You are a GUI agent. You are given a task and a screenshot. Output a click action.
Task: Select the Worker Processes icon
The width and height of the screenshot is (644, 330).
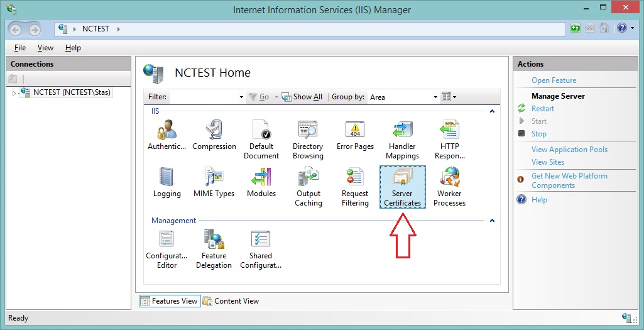tap(449, 187)
